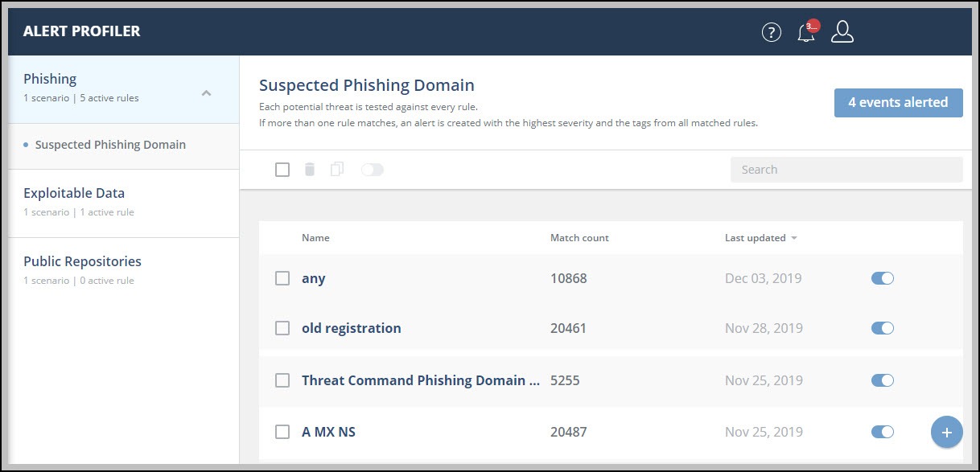Turn off the 'old registration' rule toggle
The width and height of the screenshot is (980, 472).
(882, 328)
